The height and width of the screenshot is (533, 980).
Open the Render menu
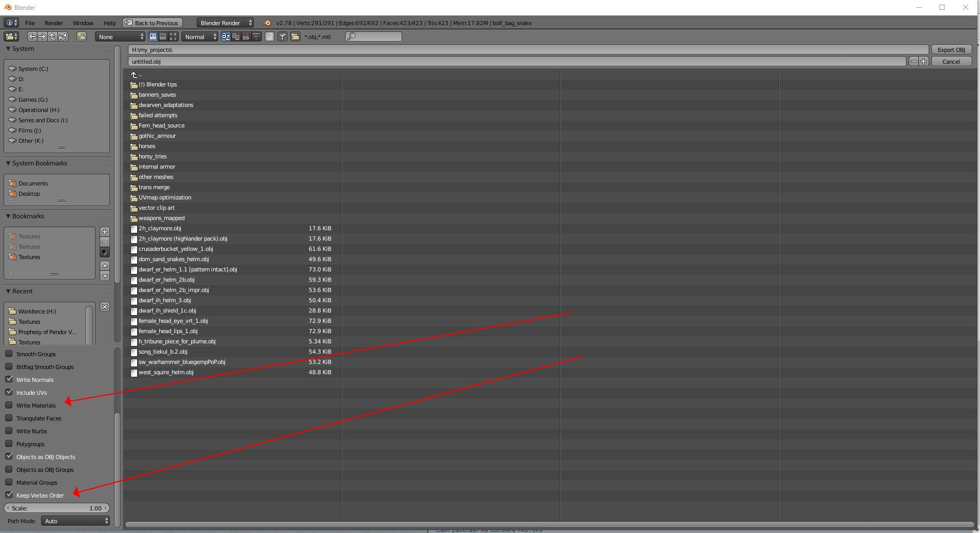(53, 23)
